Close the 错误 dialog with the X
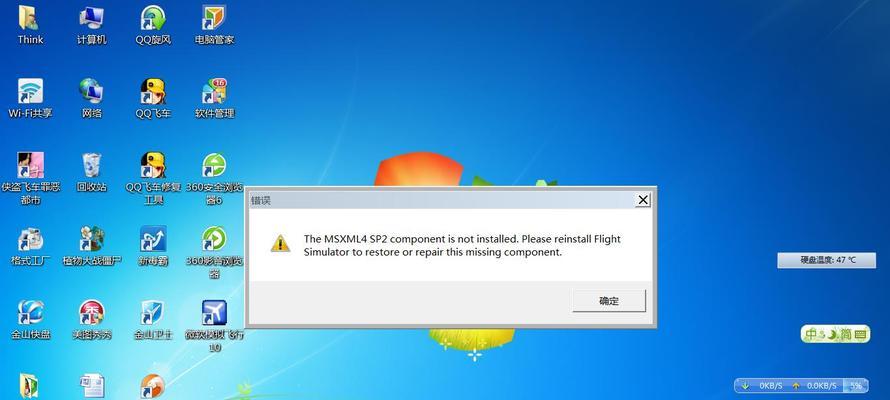Screen dimensions: 890x400 (643, 200)
